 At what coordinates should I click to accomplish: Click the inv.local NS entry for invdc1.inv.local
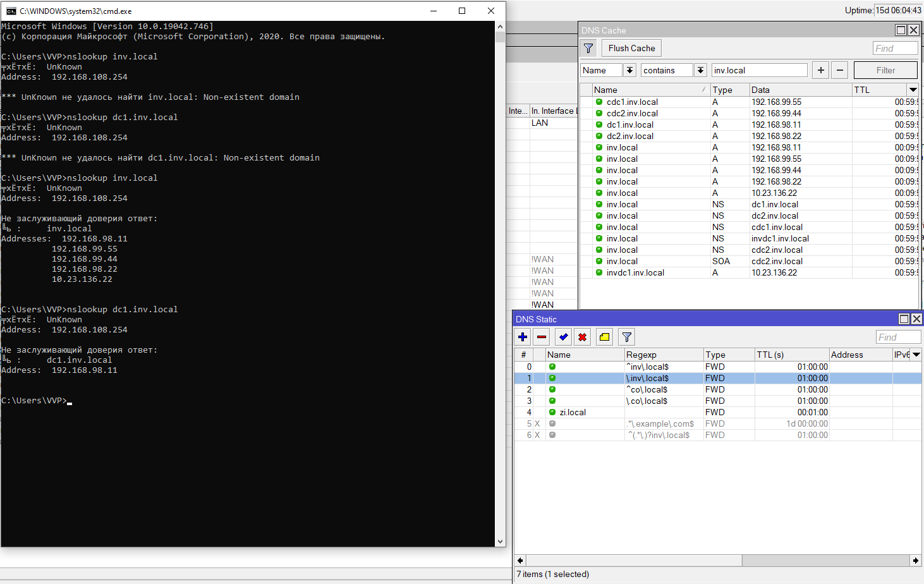(749, 238)
